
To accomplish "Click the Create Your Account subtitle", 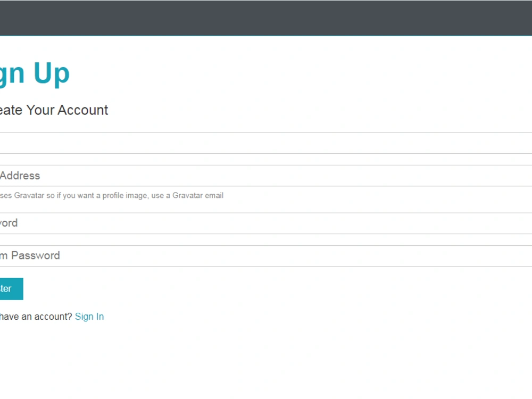I will coord(53,110).
